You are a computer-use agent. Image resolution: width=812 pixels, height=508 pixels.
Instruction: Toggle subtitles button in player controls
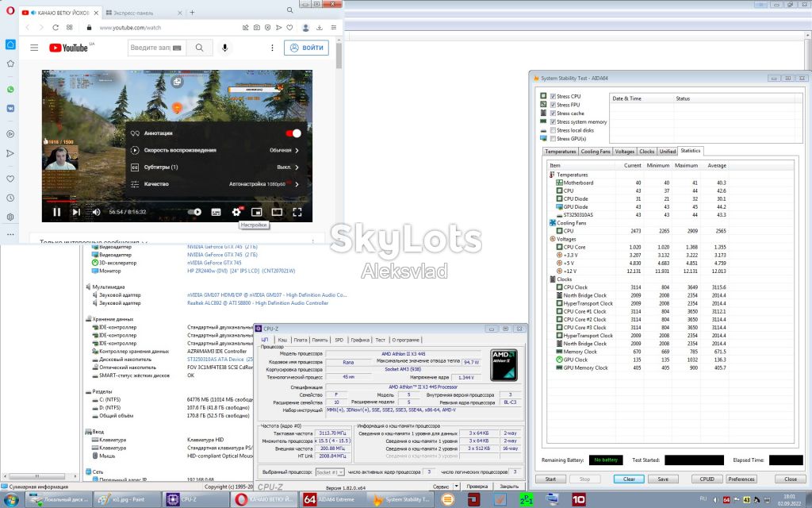tap(216, 211)
